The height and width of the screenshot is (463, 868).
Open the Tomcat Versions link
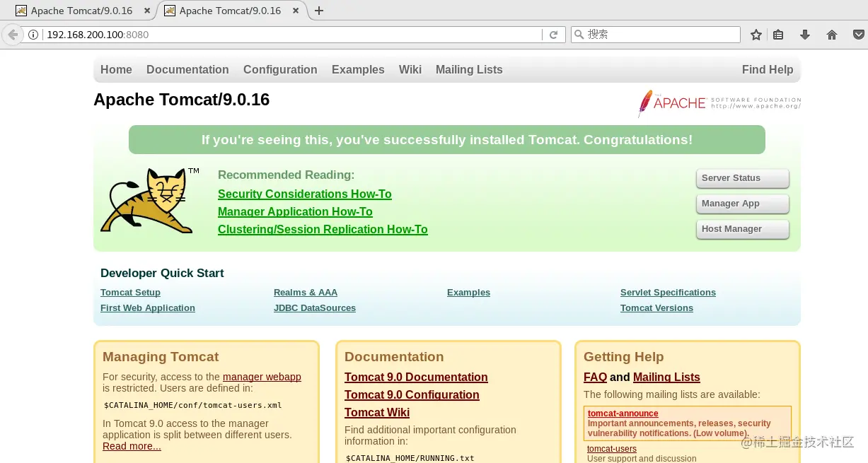click(x=656, y=308)
